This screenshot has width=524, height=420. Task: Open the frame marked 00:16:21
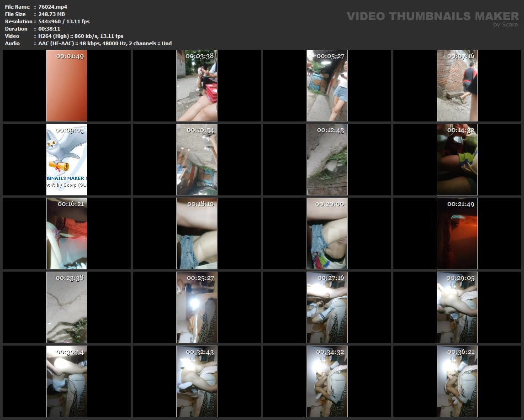[67, 233]
